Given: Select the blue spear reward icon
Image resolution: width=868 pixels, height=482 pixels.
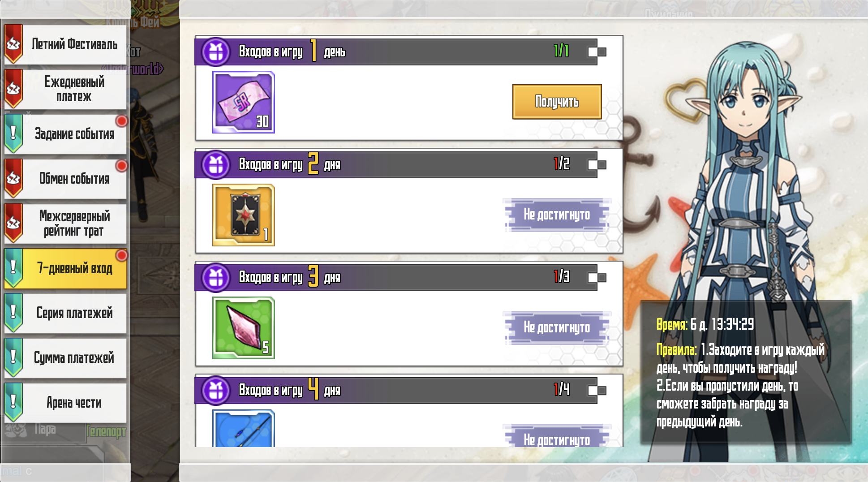Looking at the screenshot, I should pyautogui.click(x=243, y=428).
